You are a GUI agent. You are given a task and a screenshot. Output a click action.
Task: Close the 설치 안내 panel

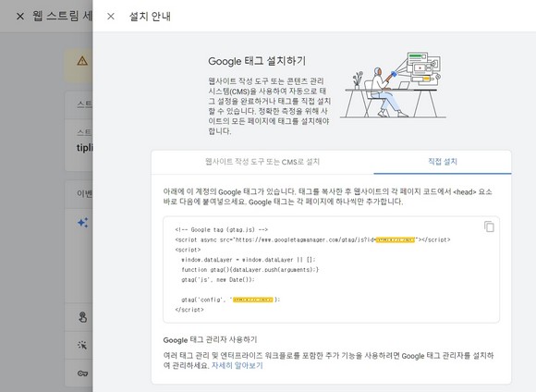(x=110, y=16)
